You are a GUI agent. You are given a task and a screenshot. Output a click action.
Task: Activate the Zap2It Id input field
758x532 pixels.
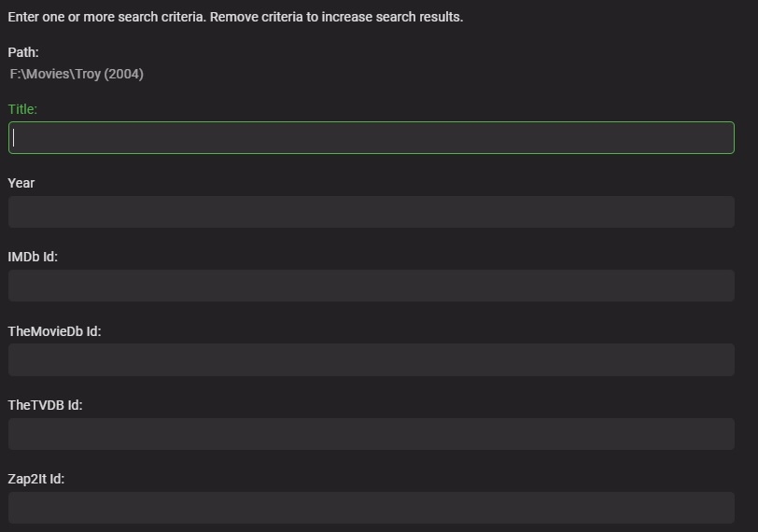(x=372, y=508)
